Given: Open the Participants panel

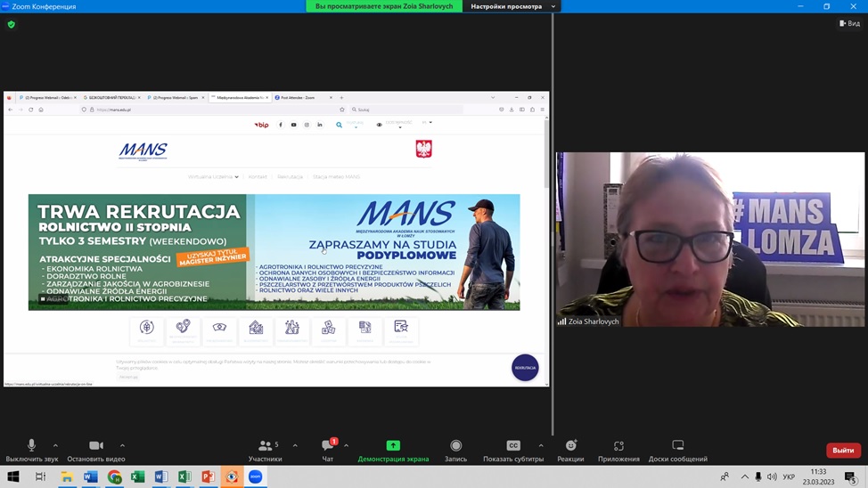Looking at the screenshot, I should (x=266, y=451).
